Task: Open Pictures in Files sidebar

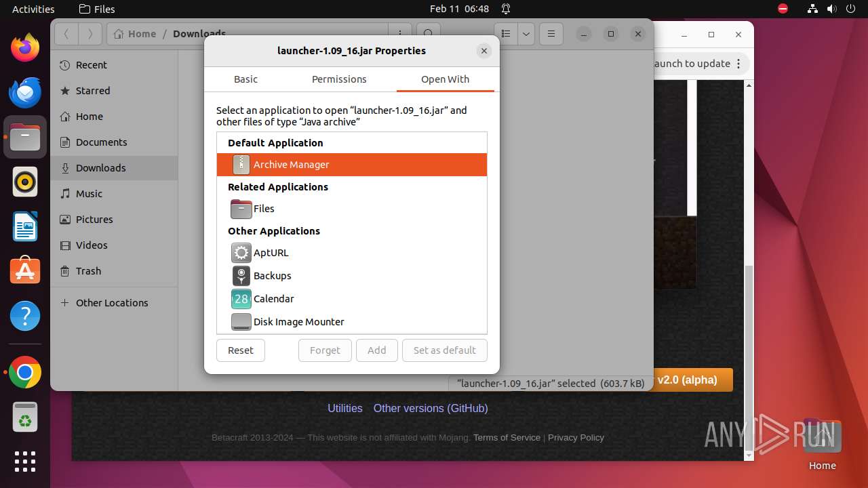Action: 114,220
